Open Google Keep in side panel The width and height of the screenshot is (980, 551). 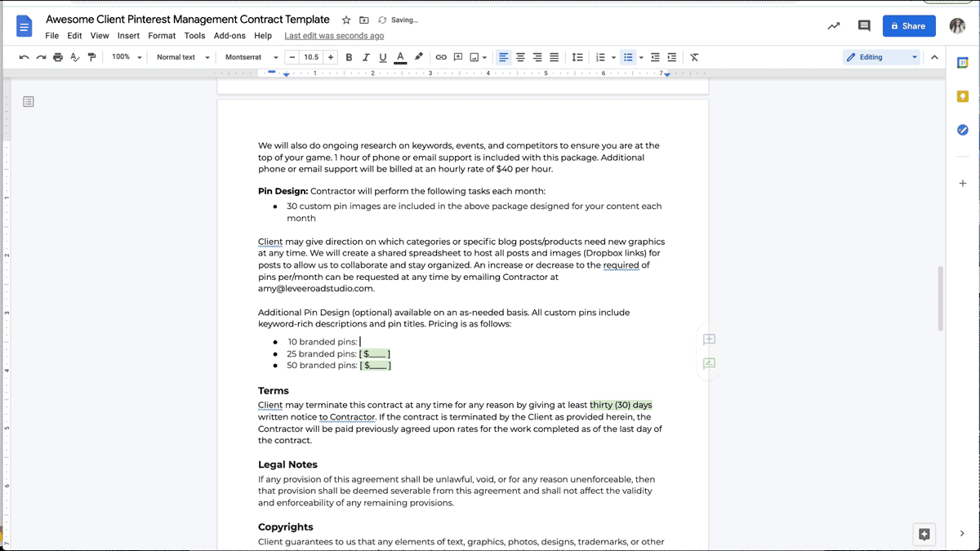pyautogui.click(x=963, y=96)
